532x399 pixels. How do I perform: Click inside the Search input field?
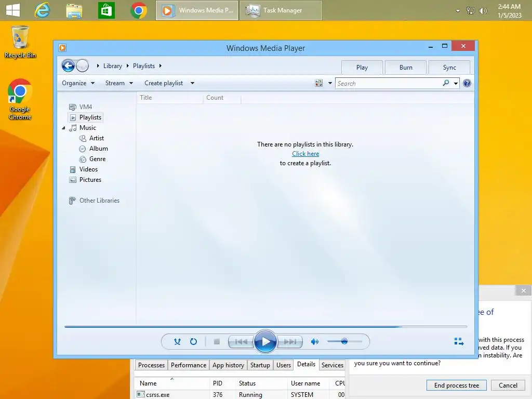pos(389,83)
